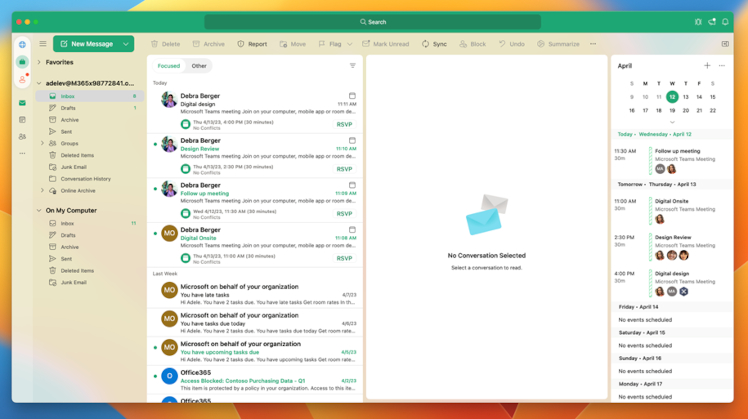Open the 2:30 PM Design Review event
This screenshot has width=748, height=419.
[x=672, y=246]
